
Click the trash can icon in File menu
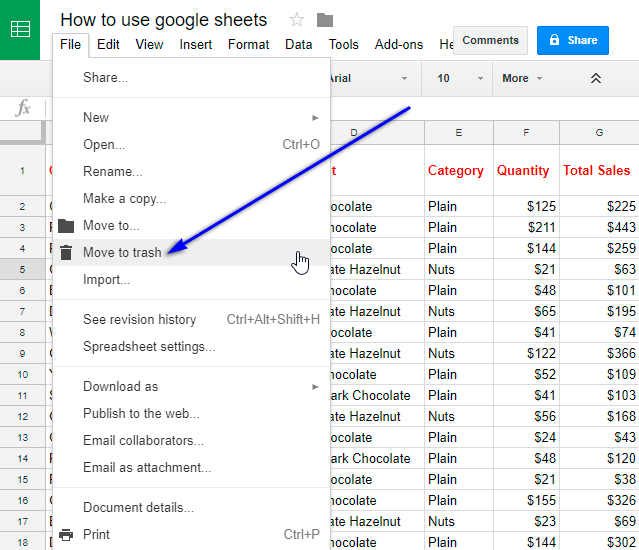tap(66, 253)
